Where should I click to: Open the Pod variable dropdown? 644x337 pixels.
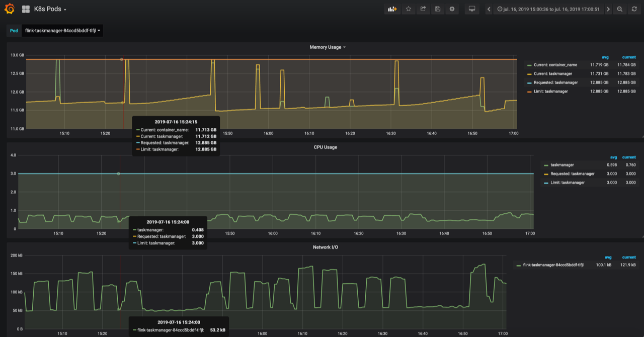coord(62,31)
